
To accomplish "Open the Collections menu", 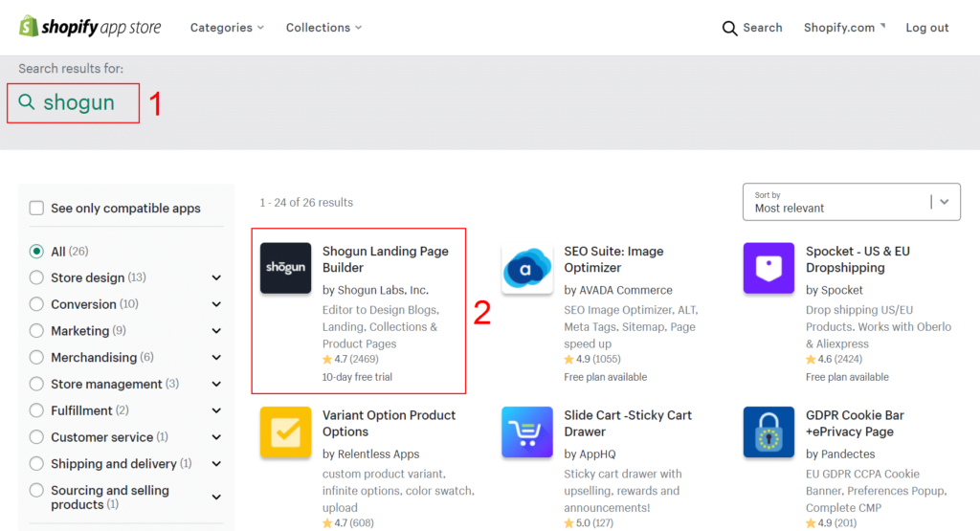I will pyautogui.click(x=323, y=28).
